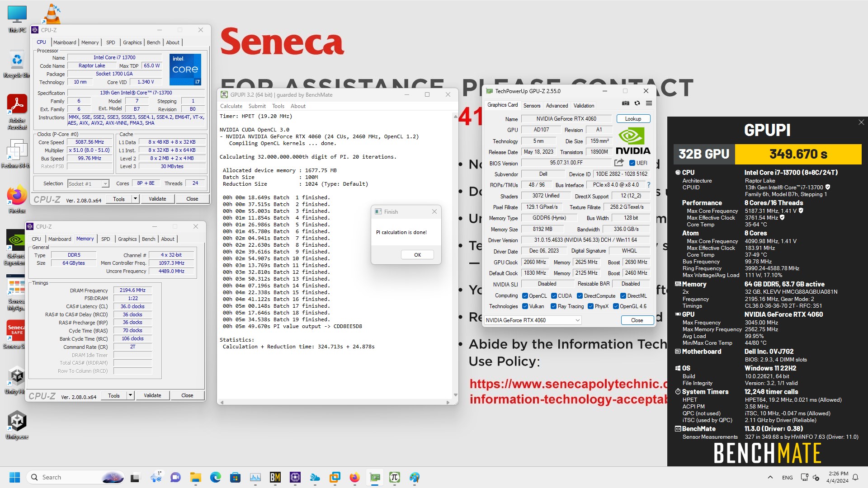Toggle the UEFI checkbox
Image resolution: width=868 pixels, height=488 pixels.
coord(632,163)
